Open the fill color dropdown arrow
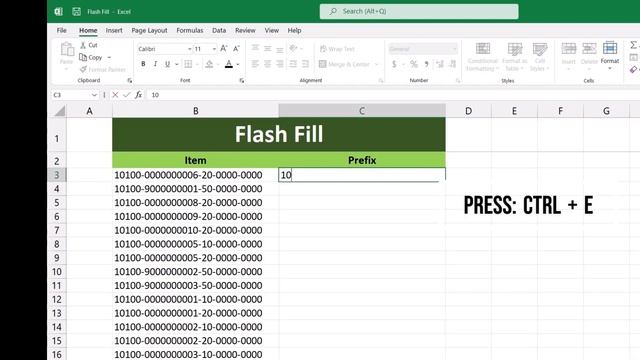The image size is (640, 360). 218,64
